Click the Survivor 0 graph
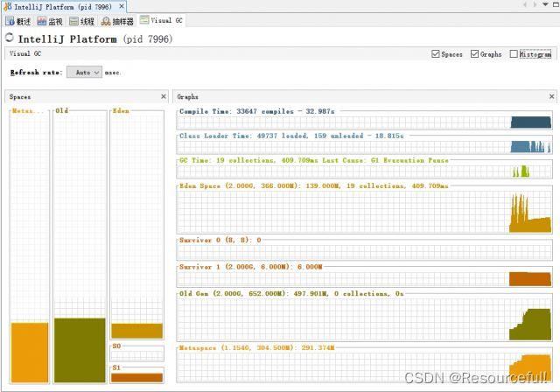 (x=364, y=252)
